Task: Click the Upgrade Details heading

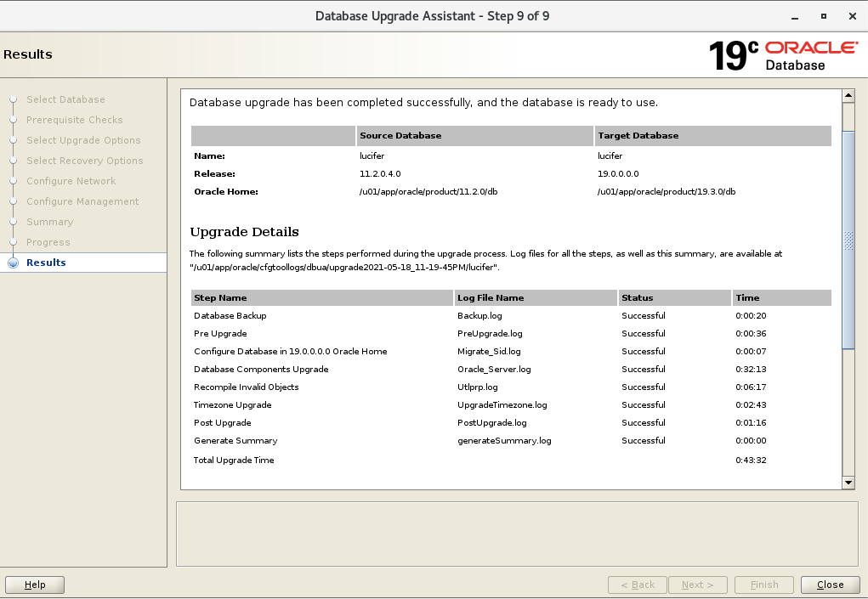Action: point(244,232)
